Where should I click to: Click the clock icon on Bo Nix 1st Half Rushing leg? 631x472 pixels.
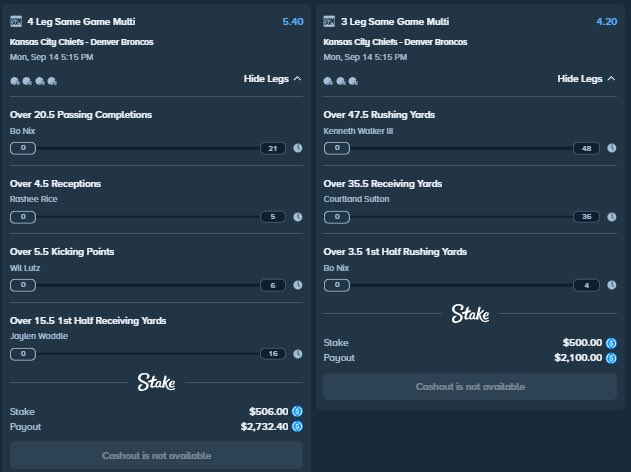[x=612, y=285]
